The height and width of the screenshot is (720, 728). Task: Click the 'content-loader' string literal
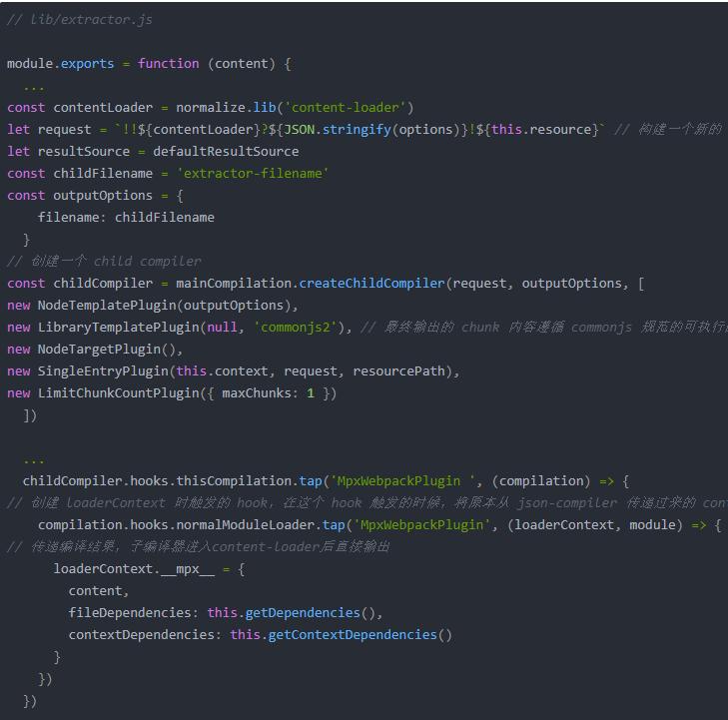[x=345, y=108]
